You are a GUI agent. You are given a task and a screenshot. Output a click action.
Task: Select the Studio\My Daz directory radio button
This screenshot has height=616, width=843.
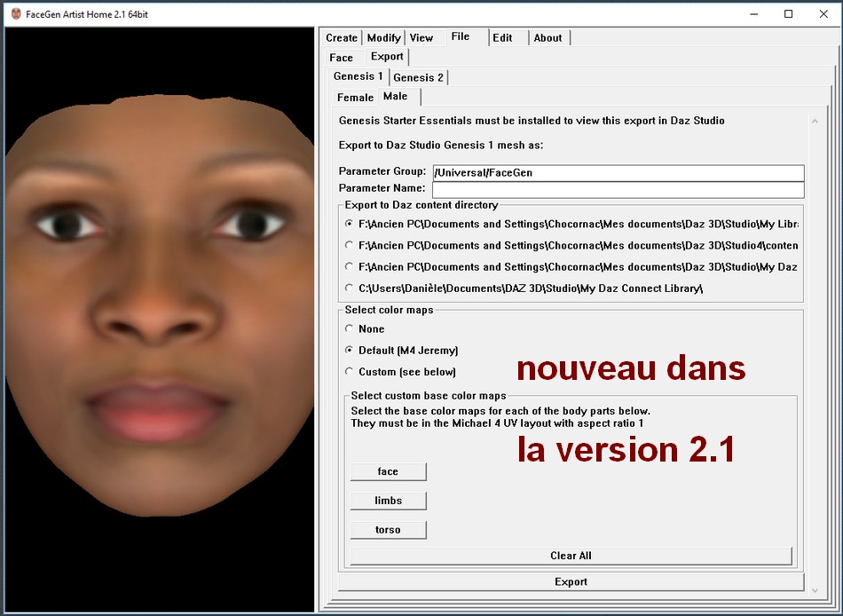(350, 266)
